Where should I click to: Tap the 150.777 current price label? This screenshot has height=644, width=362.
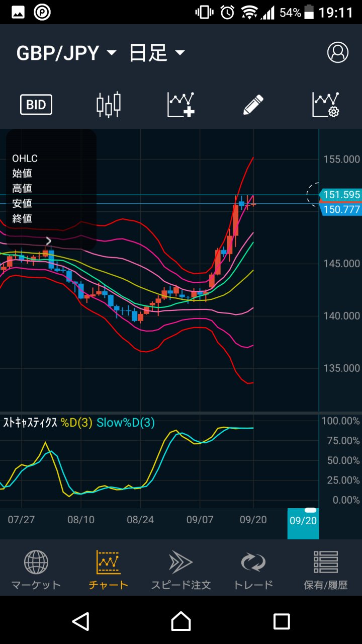[341, 209]
